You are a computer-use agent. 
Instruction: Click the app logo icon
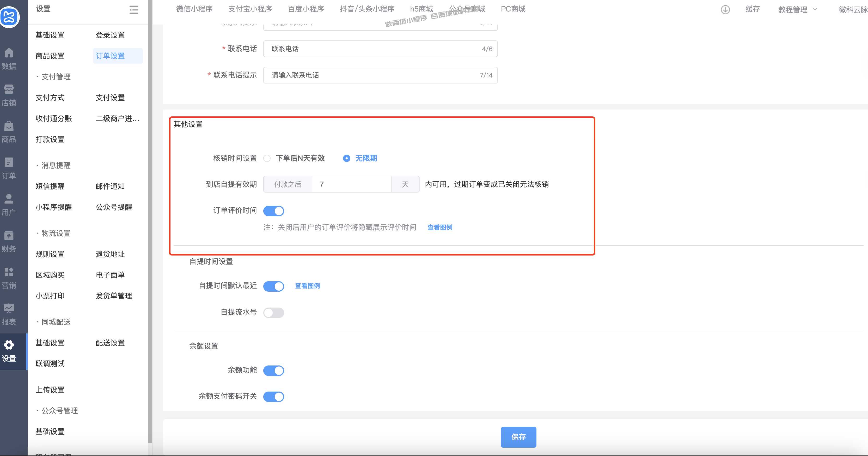pyautogui.click(x=9, y=17)
